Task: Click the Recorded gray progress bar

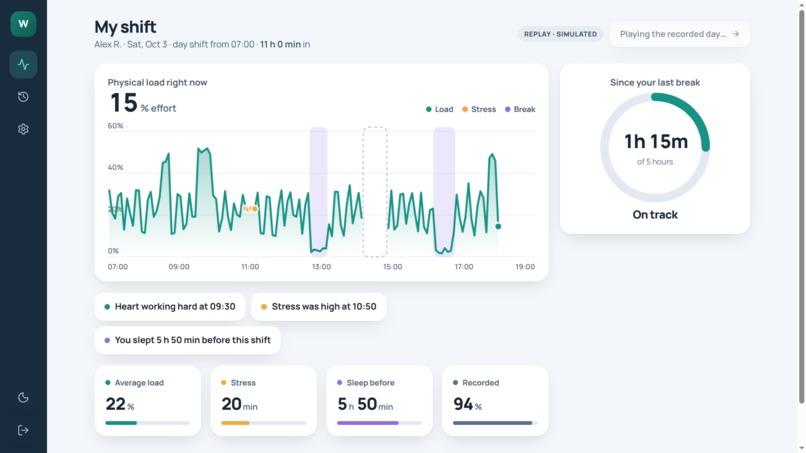Action: tap(495, 423)
